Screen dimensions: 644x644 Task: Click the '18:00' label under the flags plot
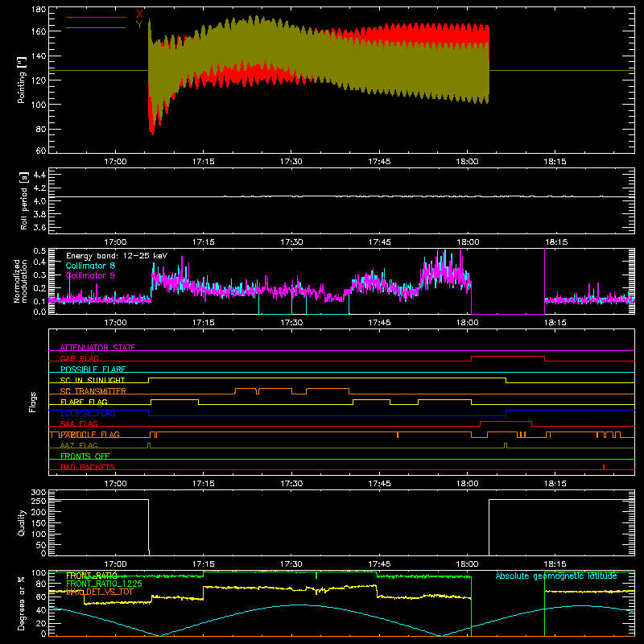(x=468, y=484)
